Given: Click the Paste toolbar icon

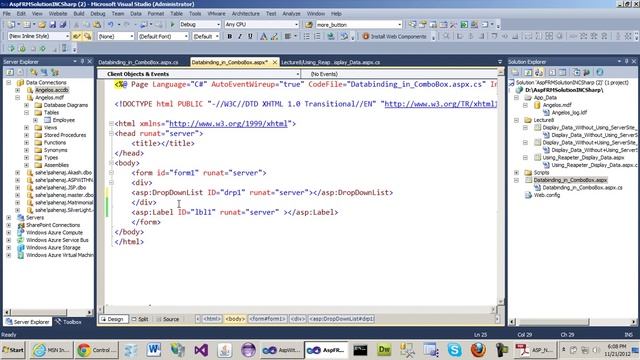Looking at the screenshot, I should click(x=97, y=24).
